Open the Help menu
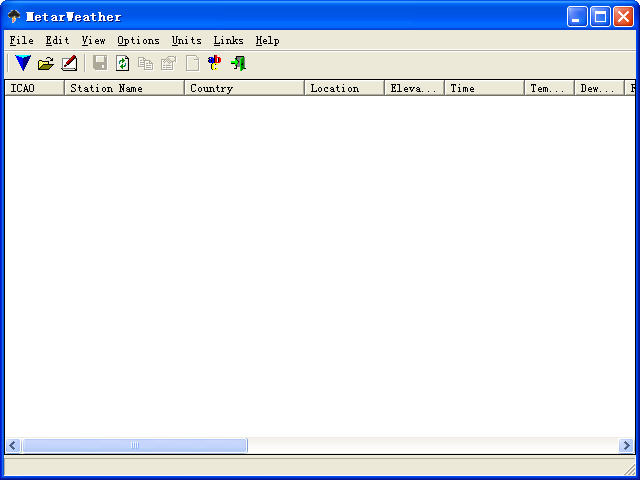This screenshot has height=480, width=640. [x=267, y=40]
